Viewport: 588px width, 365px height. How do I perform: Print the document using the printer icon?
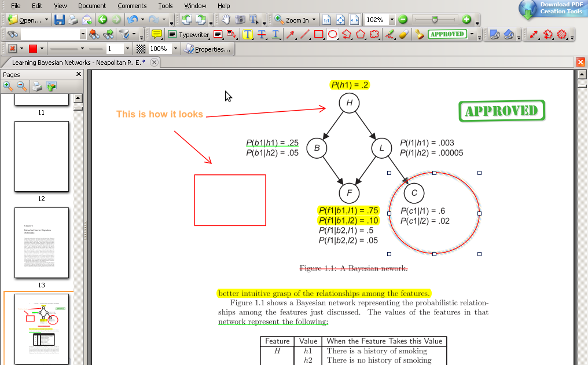[73, 20]
